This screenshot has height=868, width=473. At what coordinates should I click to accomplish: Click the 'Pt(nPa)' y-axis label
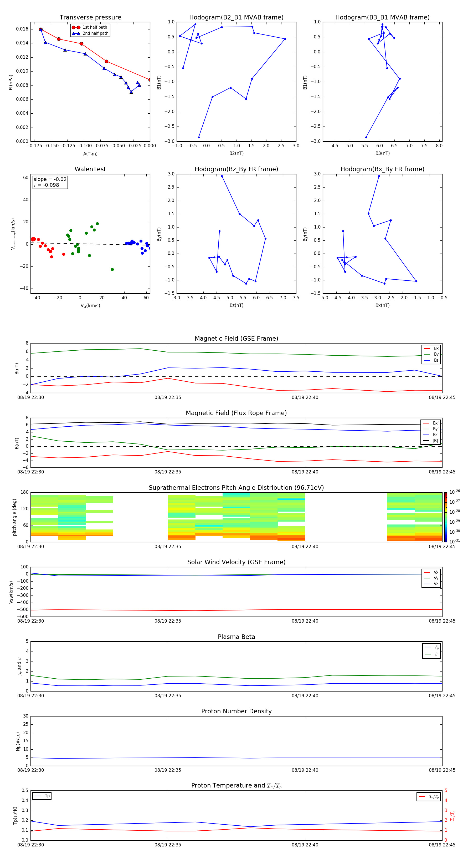tap(11, 82)
